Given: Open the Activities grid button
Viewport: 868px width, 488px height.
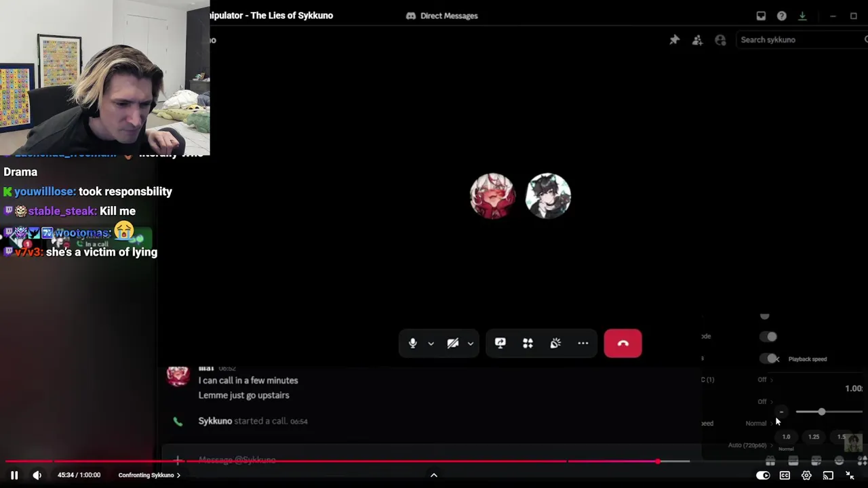Looking at the screenshot, I should coord(528,344).
